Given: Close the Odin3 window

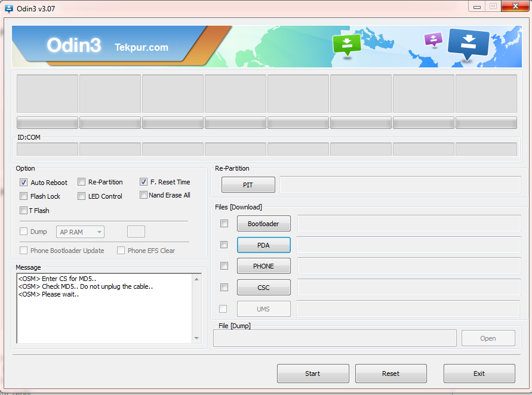Looking at the screenshot, I should (515, 6).
